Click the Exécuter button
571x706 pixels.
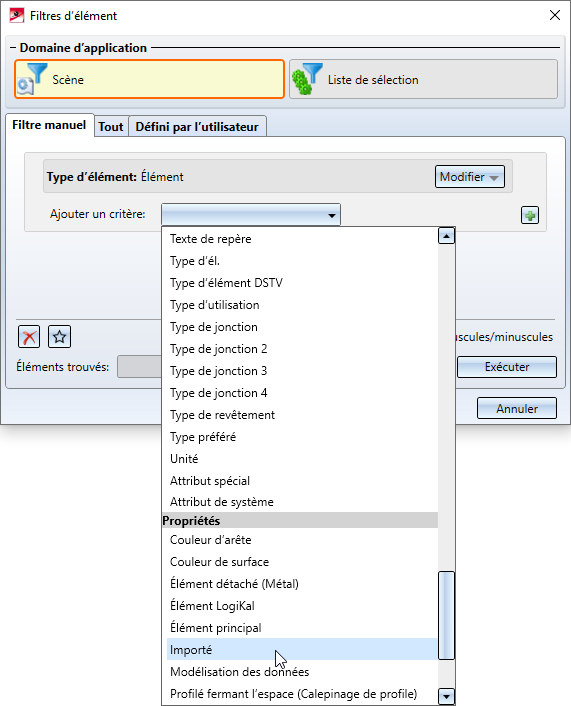coord(507,367)
